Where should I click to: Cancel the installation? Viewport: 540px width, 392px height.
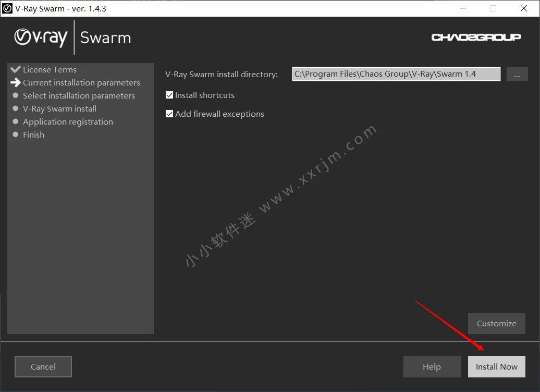tap(43, 366)
